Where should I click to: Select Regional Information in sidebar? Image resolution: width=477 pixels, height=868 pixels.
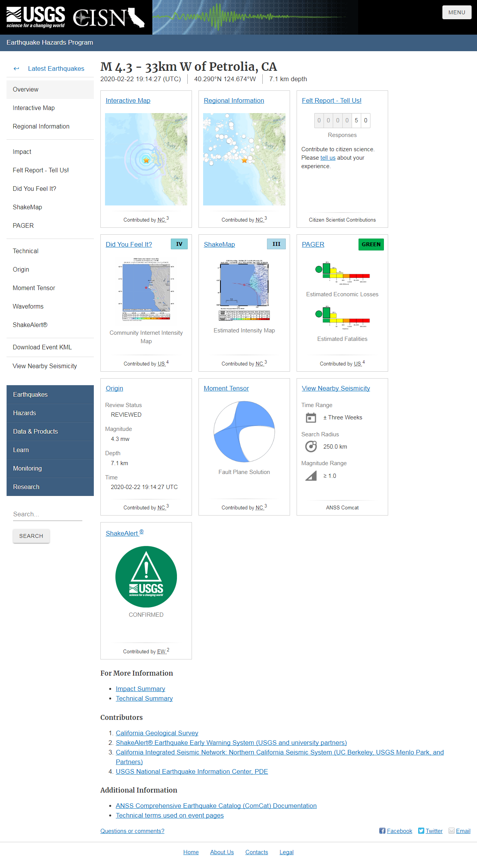click(x=50, y=126)
